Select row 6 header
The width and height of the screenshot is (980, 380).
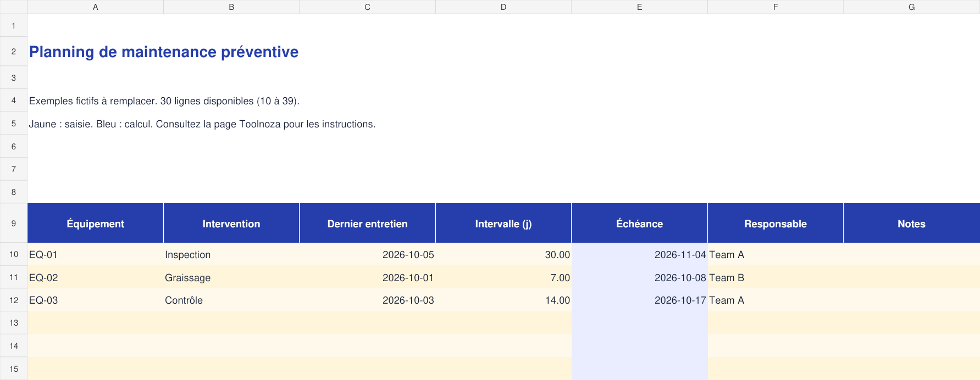tap(14, 146)
